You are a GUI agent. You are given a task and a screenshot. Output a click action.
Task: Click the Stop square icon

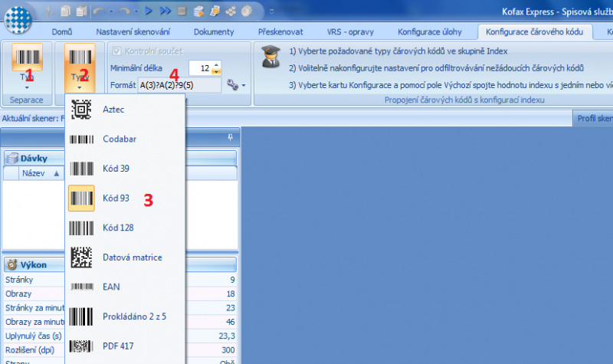[x=182, y=11]
